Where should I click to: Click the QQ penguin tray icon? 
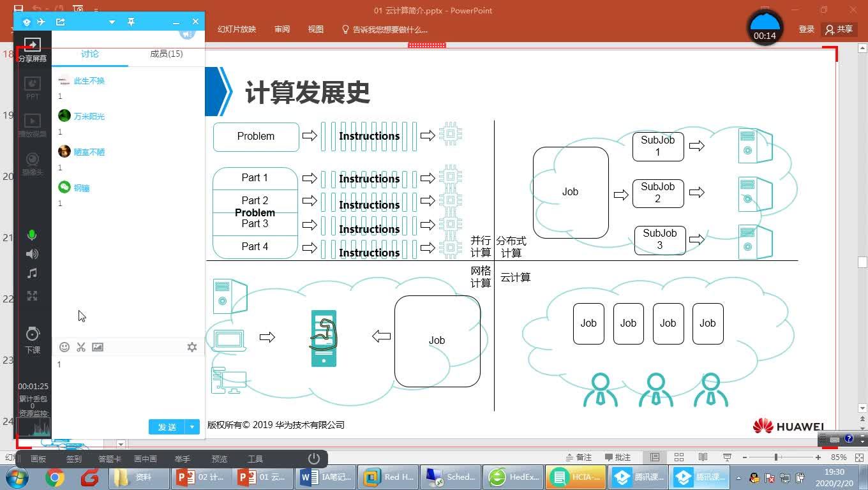coord(754,478)
